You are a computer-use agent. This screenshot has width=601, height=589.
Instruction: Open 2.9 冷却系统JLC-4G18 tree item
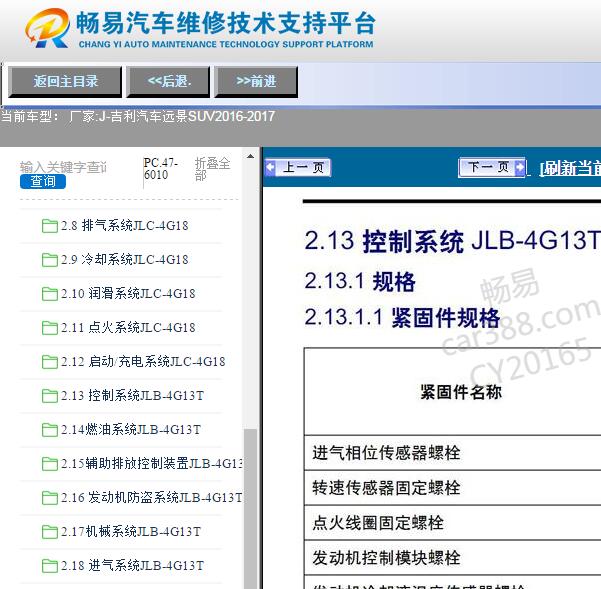125,259
